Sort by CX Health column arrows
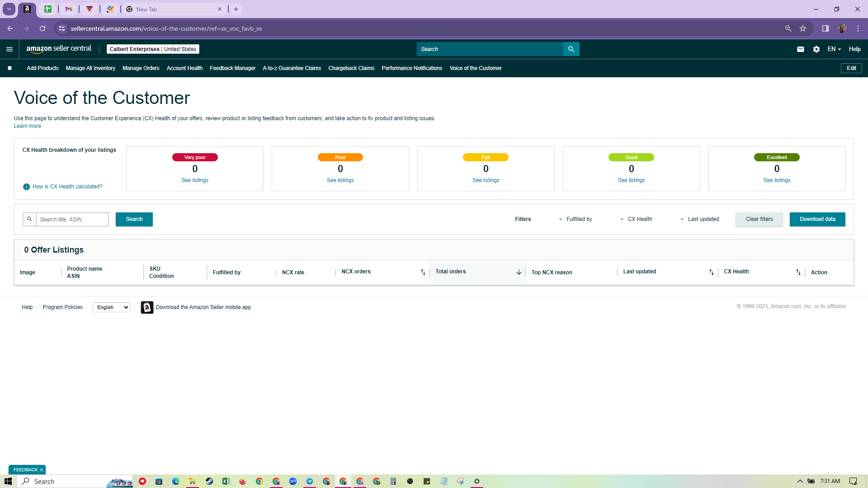Screen dimensions: 868x488 (x=798, y=272)
